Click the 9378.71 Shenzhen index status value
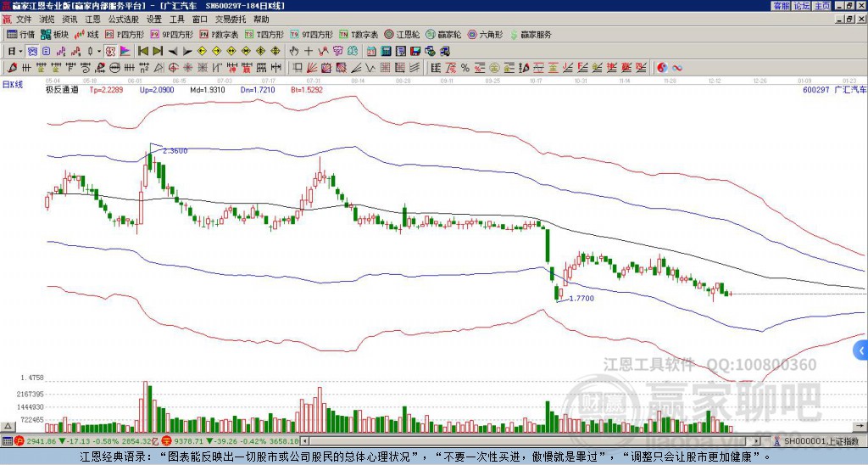 tap(189, 441)
